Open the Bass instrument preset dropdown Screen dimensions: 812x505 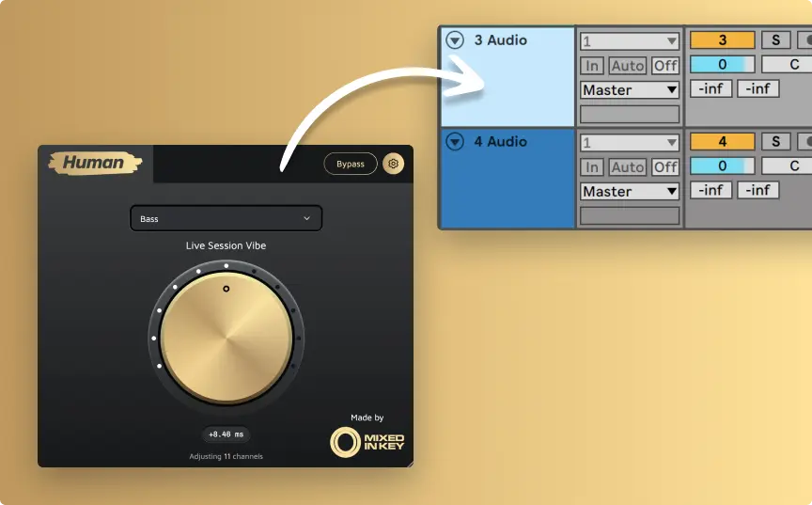[x=226, y=218]
